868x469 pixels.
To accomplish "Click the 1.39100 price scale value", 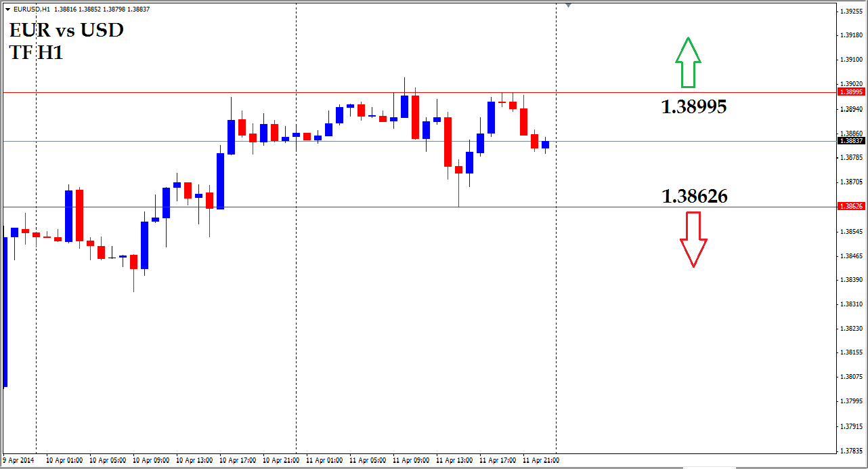I will pyautogui.click(x=851, y=60).
